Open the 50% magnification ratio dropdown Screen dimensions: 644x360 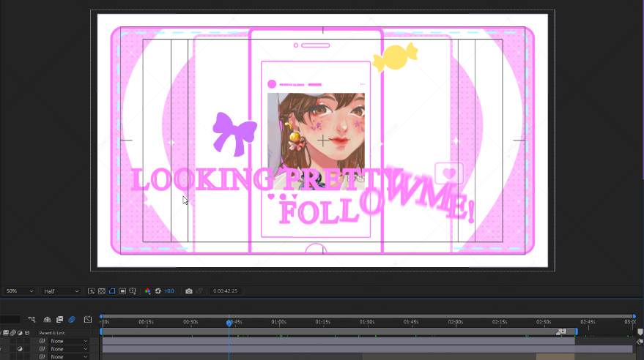point(19,291)
